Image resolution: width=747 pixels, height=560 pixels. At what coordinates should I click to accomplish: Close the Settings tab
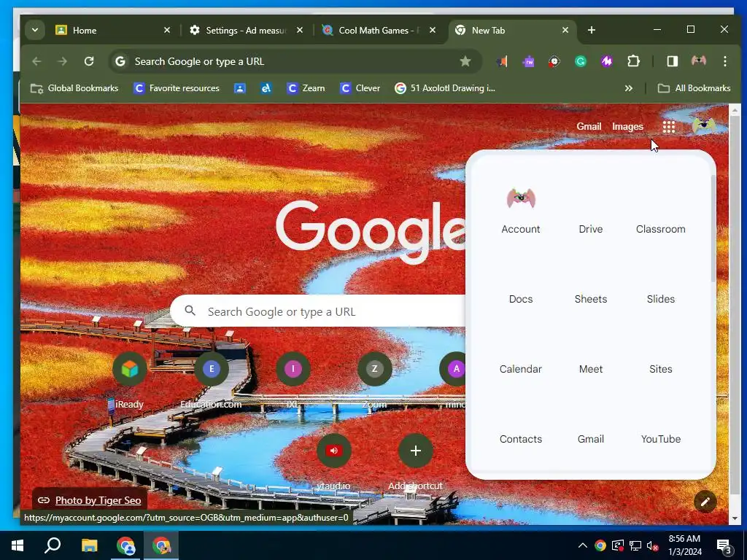pyautogui.click(x=299, y=30)
